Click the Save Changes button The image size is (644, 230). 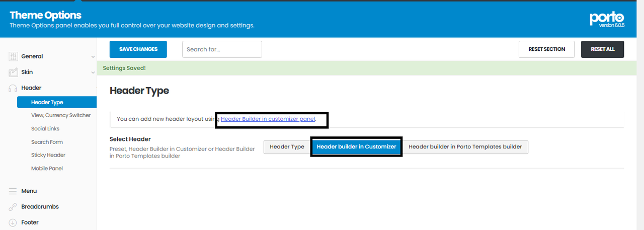[138, 49]
